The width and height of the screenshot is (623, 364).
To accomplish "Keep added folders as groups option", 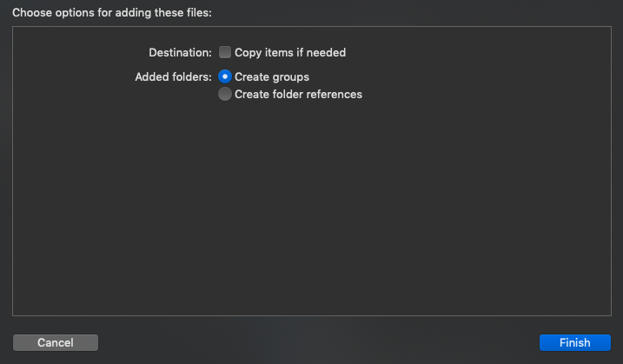I will point(225,76).
